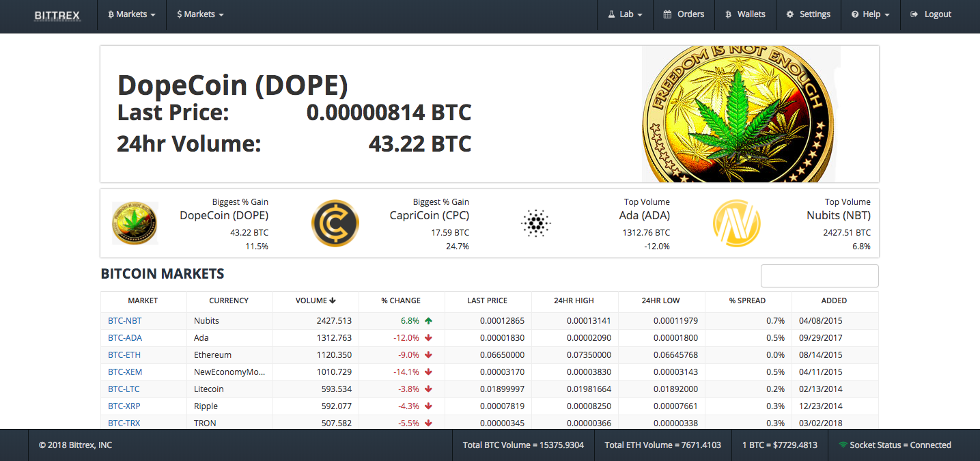Click the CapriCoin logo icon
This screenshot has height=461, width=980.
pyautogui.click(x=335, y=223)
